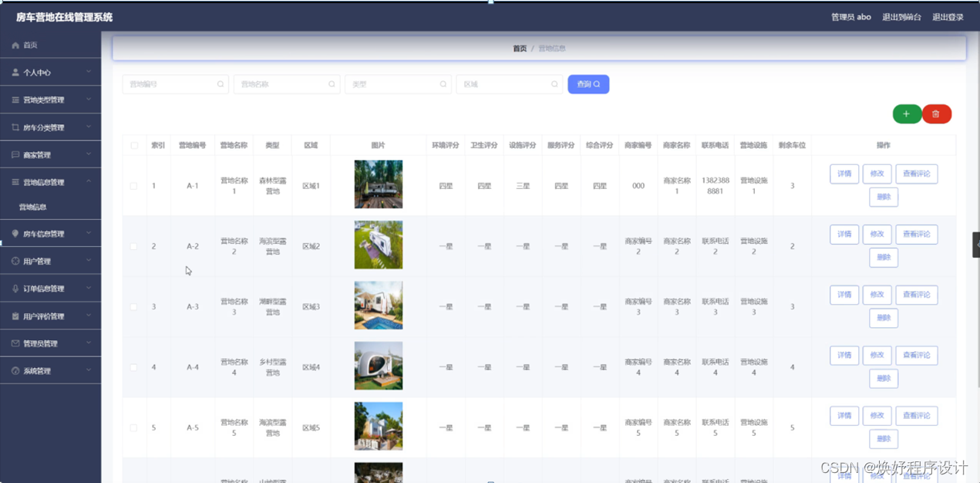Click the envelope icon for 管理员管理

point(15,343)
